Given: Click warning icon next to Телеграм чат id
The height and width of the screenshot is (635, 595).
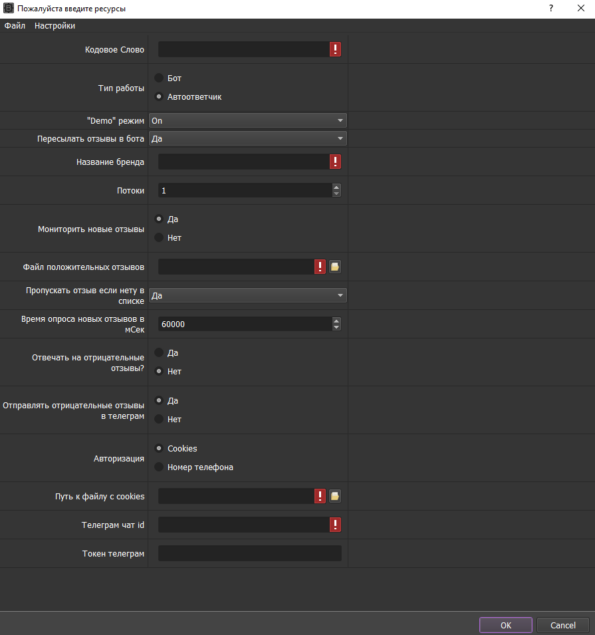Looking at the screenshot, I should tap(335, 524).
